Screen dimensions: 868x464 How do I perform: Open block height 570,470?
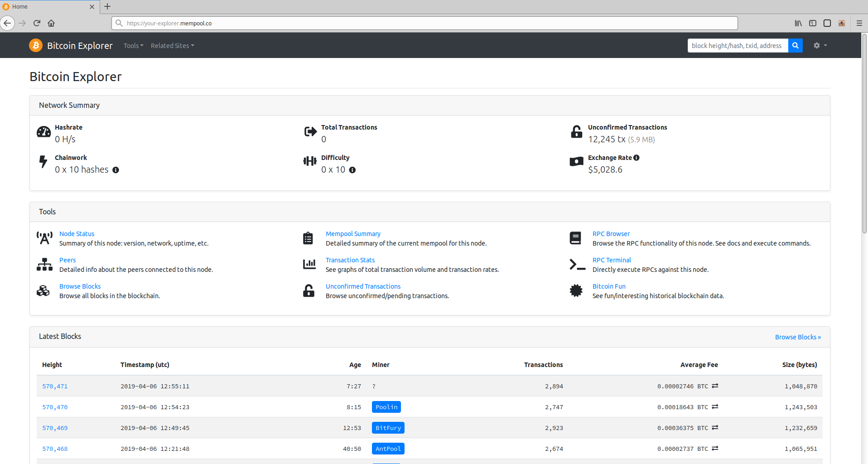55,407
